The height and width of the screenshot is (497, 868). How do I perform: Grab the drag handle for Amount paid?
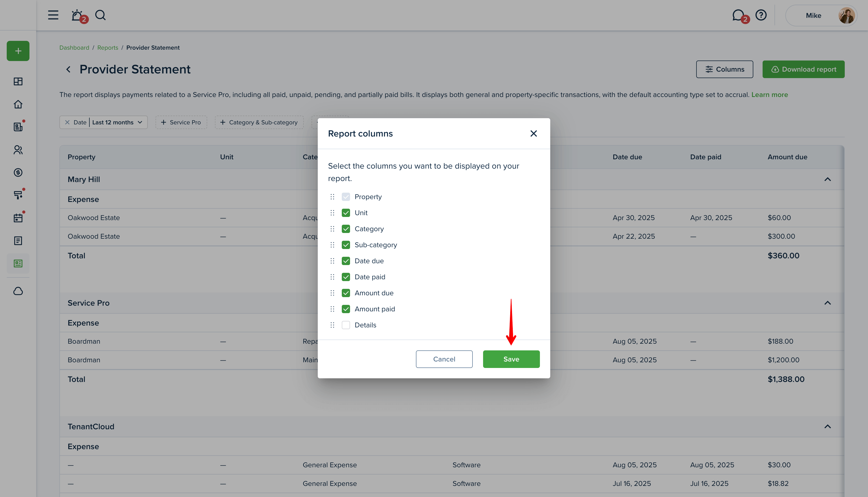coord(332,309)
